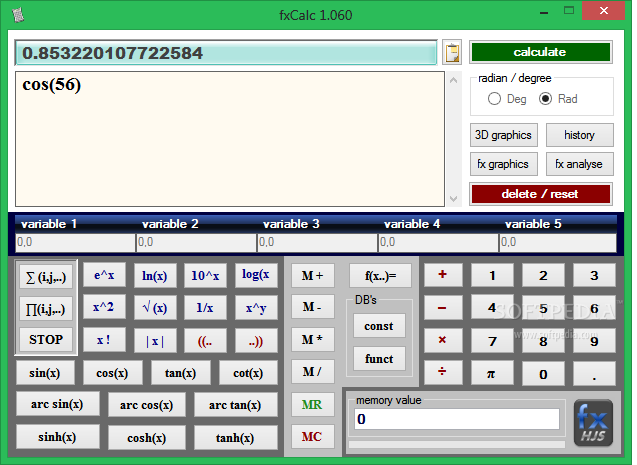The width and height of the screenshot is (637, 465).
Task: Click the e^x function button
Action: pyautogui.click(x=104, y=275)
